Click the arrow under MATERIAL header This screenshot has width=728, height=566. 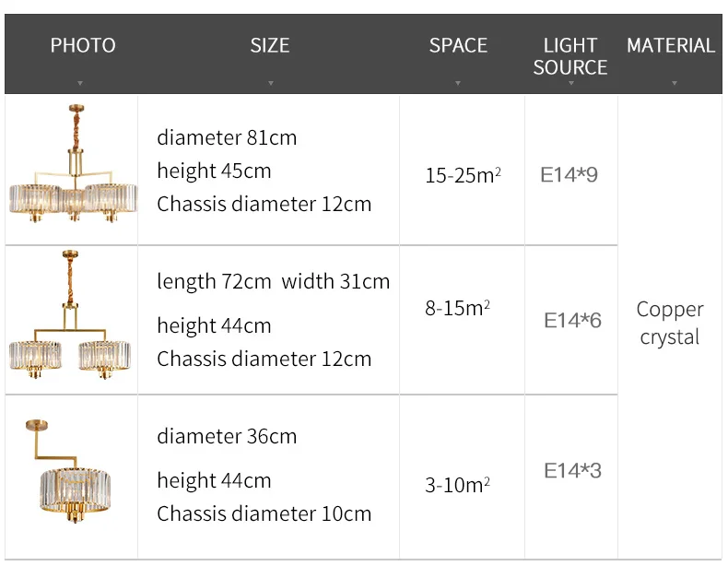pos(675,83)
